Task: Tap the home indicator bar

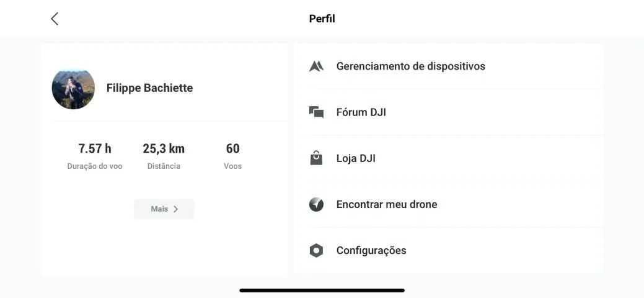Action: click(x=322, y=290)
